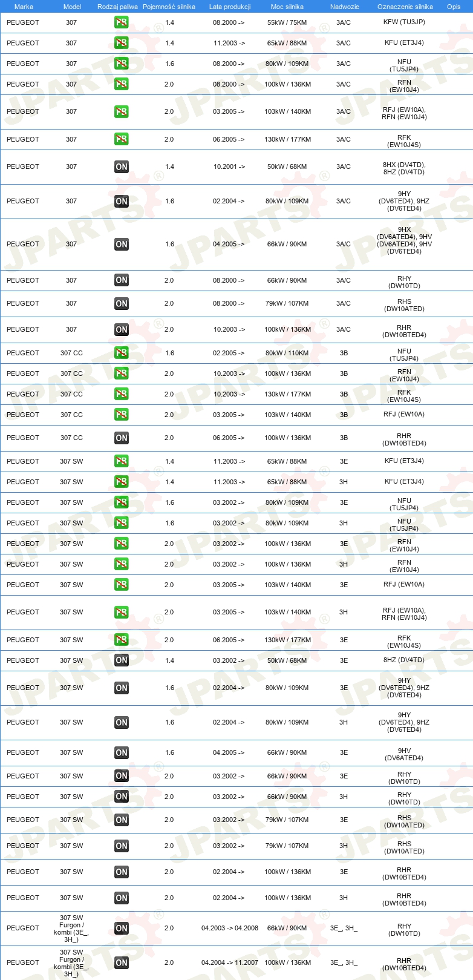Image resolution: width=473 pixels, height=980 pixels.
Task: Click the power value 55kW / 75KM
Action: point(287,22)
